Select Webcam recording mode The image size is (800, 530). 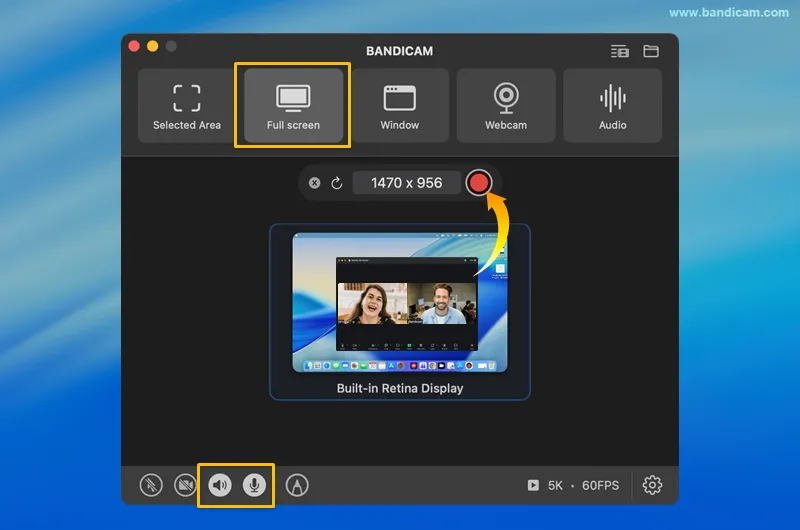pyautogui.click(x=506, y=106)
